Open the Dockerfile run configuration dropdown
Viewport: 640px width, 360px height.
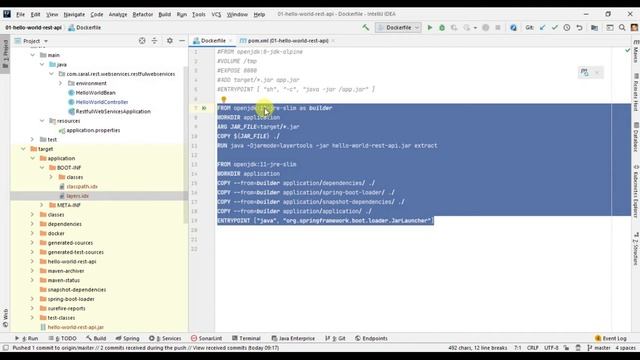coord(398,27)
